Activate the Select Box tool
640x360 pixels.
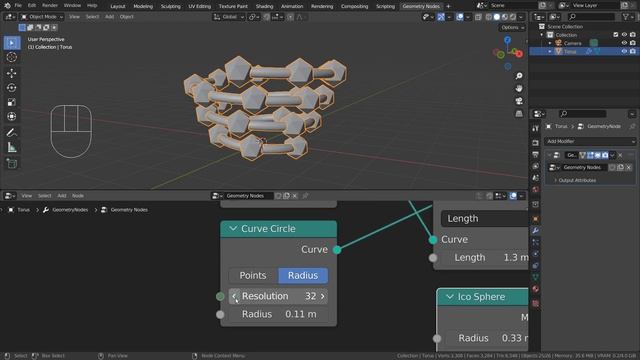(x=11, y=43)
